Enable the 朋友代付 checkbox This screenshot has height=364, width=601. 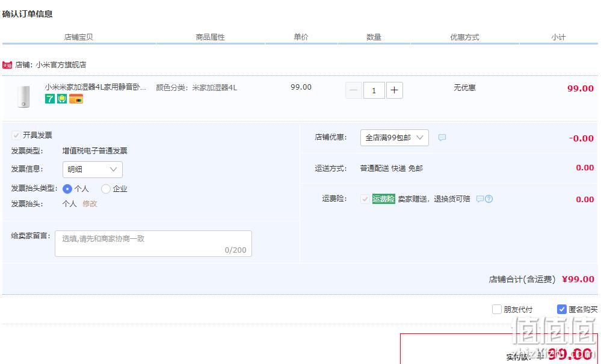(x=497, y=309)
